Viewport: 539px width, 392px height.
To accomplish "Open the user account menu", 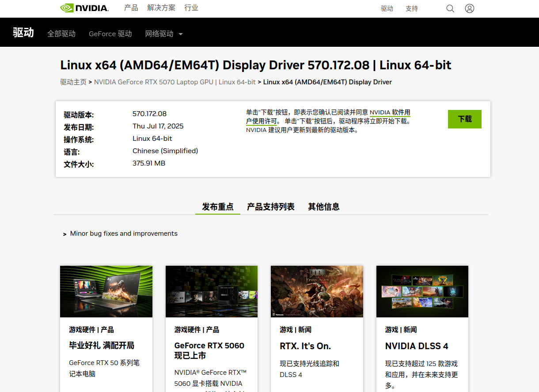I will pyautogui.click(x=469, y=8).
